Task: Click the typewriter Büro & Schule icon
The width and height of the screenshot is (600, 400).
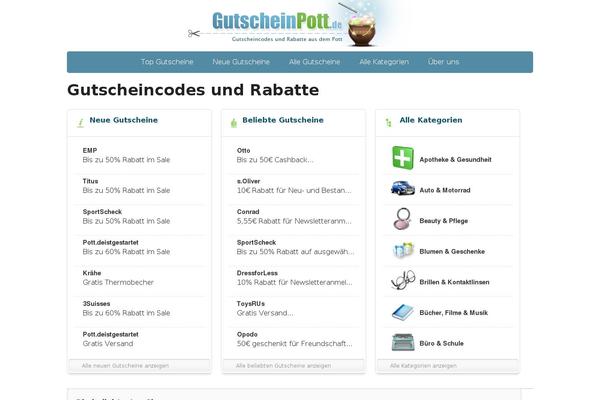Action: (403, 342)
